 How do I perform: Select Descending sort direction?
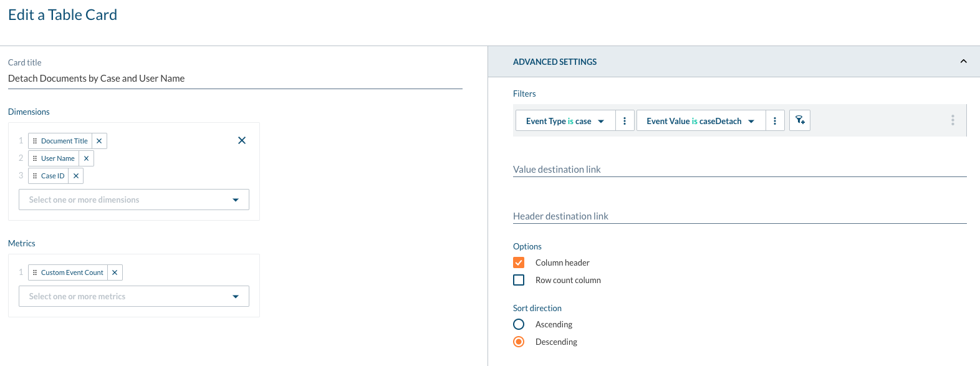pyautogui.click(x=519, y=342)
